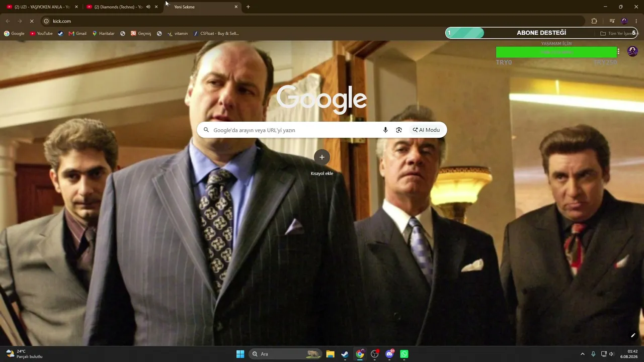Image resolution: width=644 pixels, height=362 pixels.
Task: Open the Steam bookmark icon
Action: click(60, 34)
